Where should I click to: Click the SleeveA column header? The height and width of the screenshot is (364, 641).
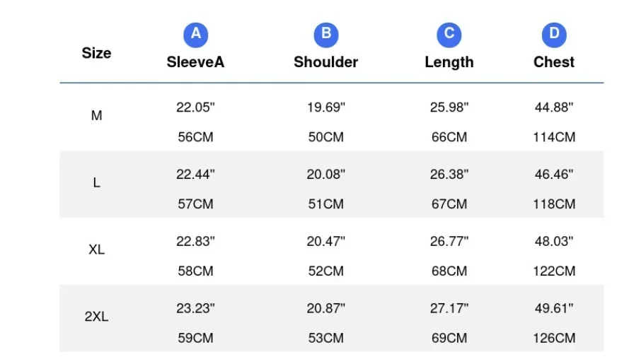[195, 62]
